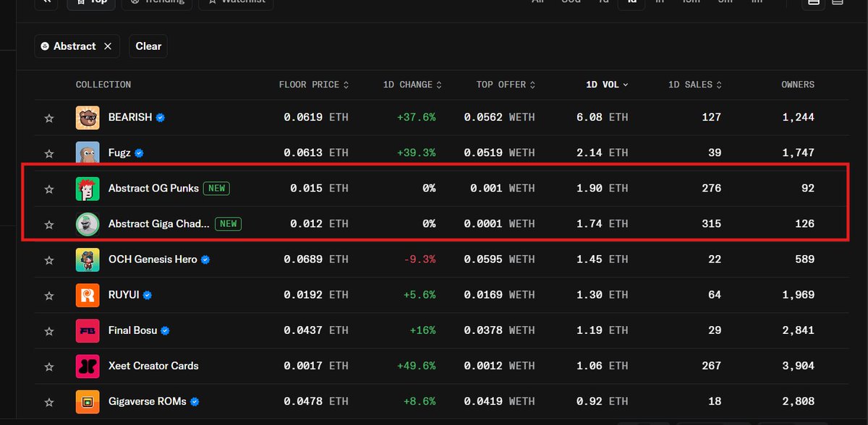The width and height of the screenshot is (868, 425).
Task: Click Gigaverse ROMs floor price 0.0478 ETH
Action: (315, 401)
